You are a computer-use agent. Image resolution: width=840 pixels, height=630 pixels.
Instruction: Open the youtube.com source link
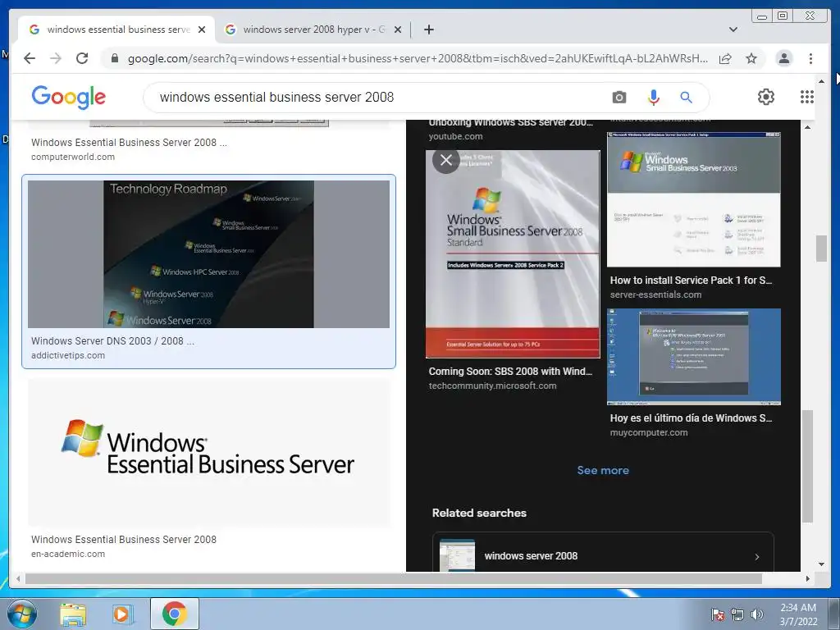coord(455,137)
